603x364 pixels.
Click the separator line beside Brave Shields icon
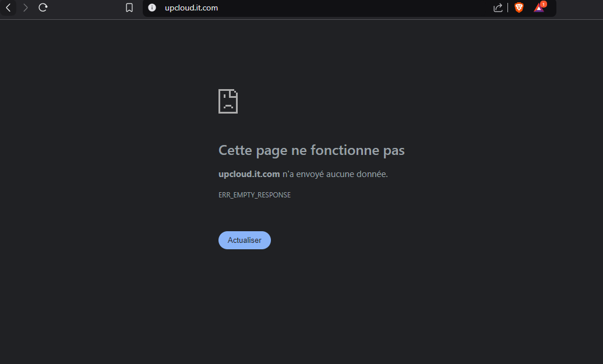tap(508, 8)
